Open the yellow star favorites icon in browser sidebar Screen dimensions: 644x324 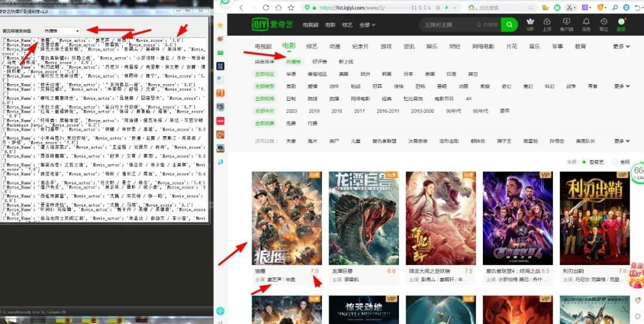click(x=221, y=25)
